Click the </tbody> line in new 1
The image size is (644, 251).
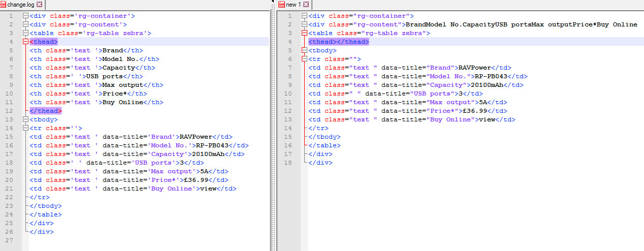(325, 137)
